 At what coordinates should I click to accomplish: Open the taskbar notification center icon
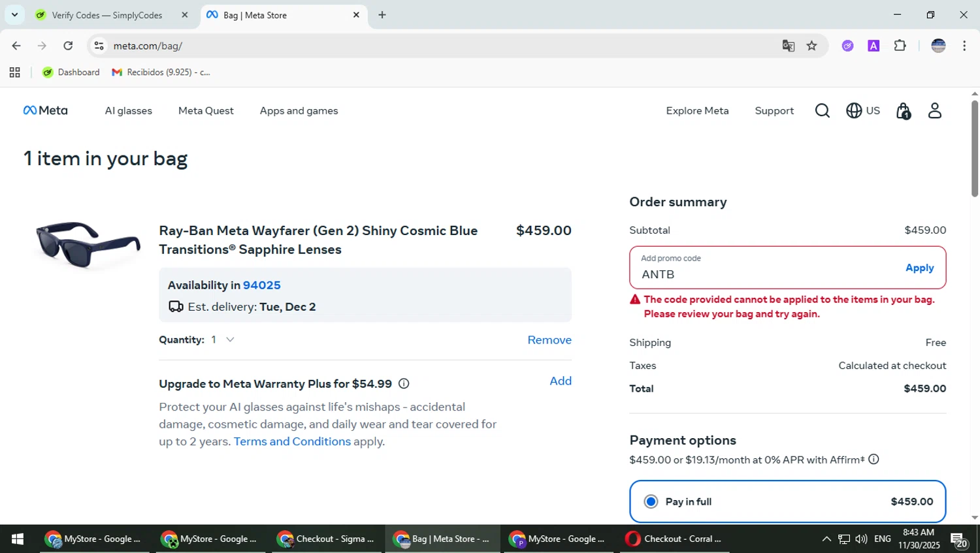pos(959,540)
